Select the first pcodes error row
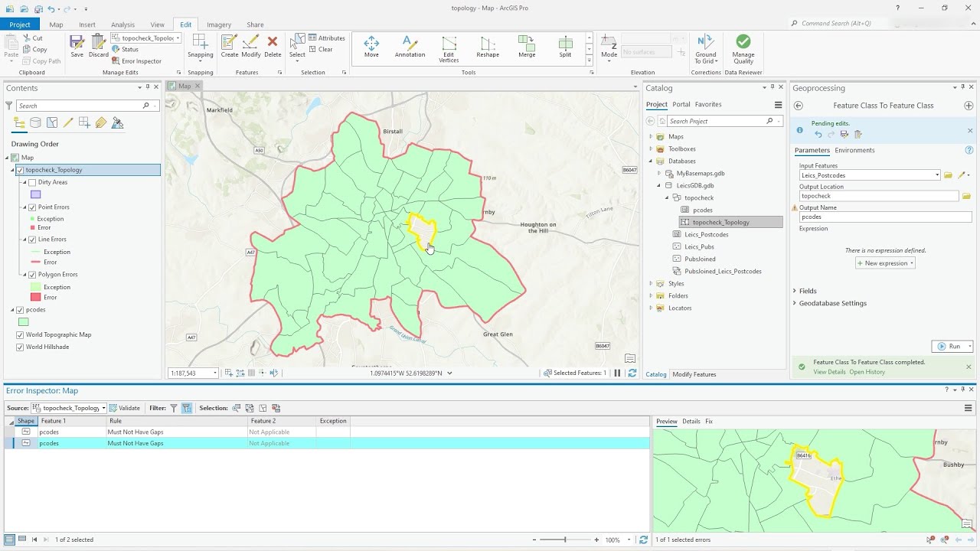 click(327, 432)
